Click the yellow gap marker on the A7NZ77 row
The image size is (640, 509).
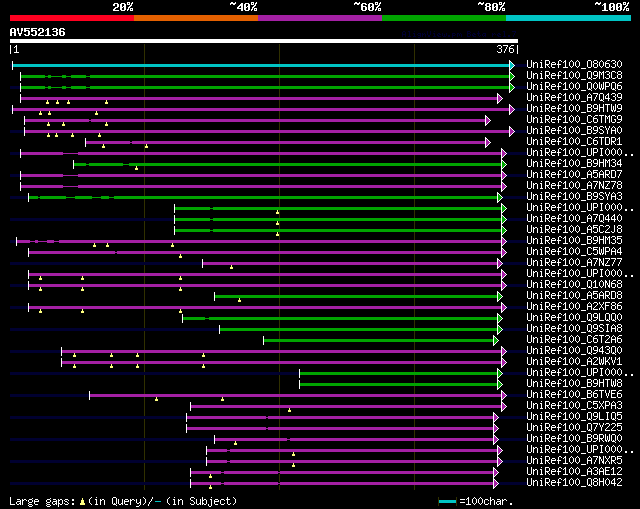pyautogui.click(x=231, y=267)
